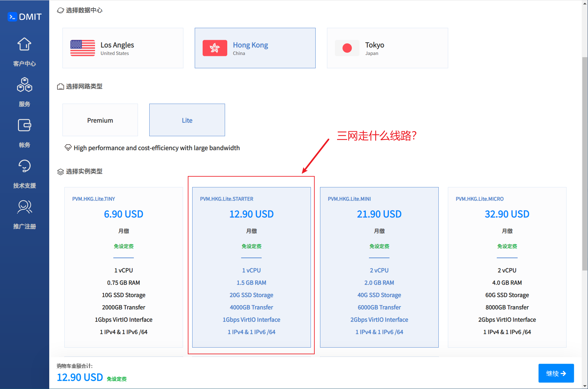This screenshot has width=588, height=389.
Task: Click the 6.90 USD price
Action: tap(124, 214)
